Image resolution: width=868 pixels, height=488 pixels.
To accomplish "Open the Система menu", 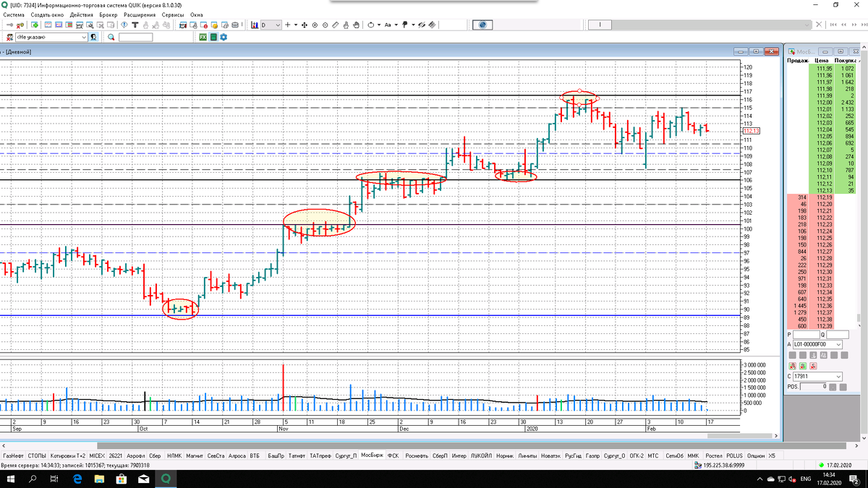I will [14, 14].
